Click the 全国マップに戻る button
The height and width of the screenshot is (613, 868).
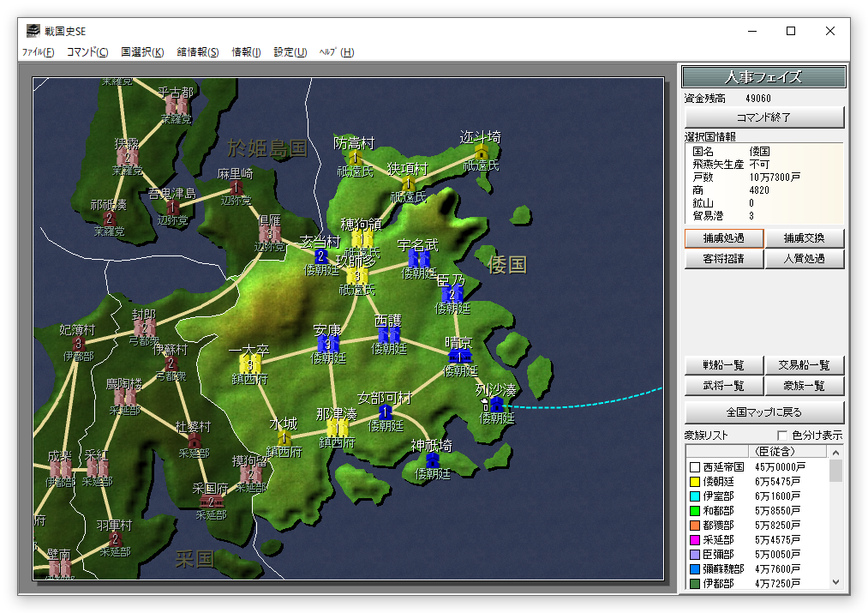coord(764,412)
